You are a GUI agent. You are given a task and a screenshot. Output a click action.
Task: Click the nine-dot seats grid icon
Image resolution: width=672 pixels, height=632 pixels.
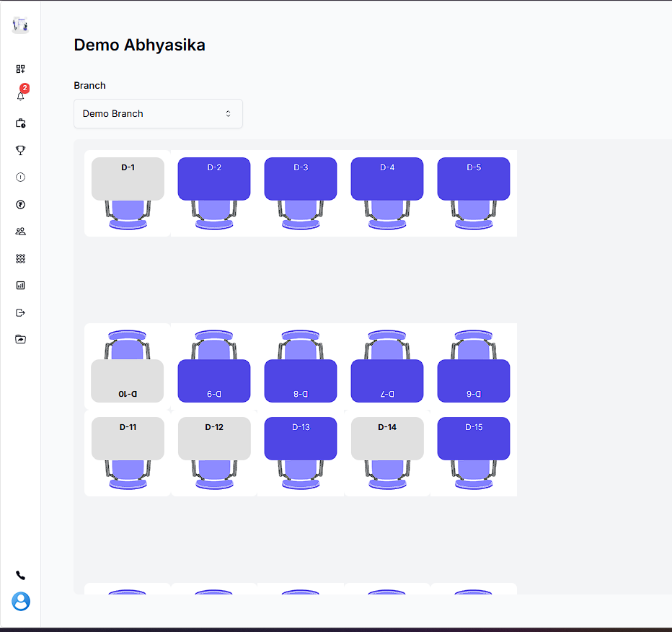pyautogui.click(x=21, y=258)
